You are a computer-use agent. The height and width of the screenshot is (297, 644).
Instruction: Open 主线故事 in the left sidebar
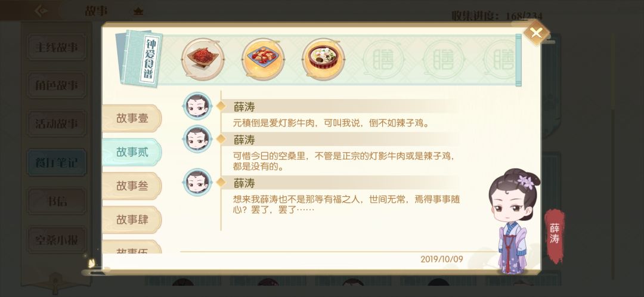57,47
